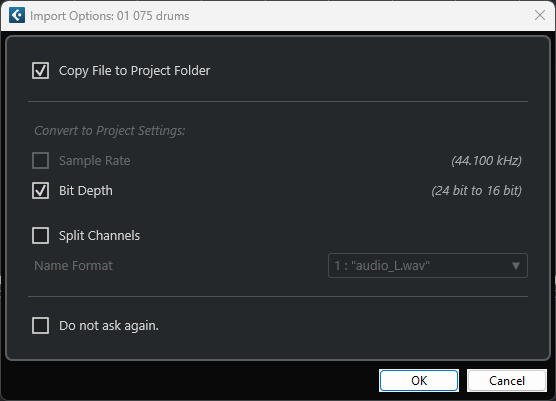
Task: Click the Split Channels text label
Action: click(99, 236)
